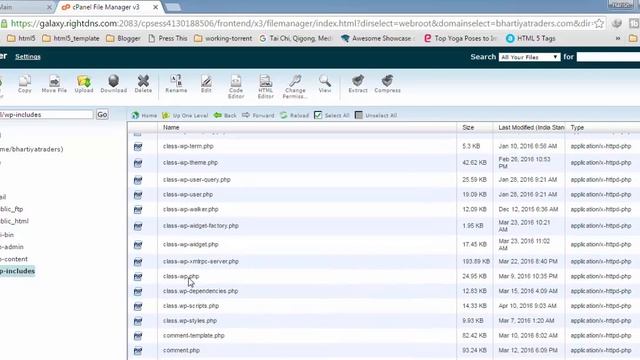640x360 pixels.
Task: Select public_html folder in tree
Action: (x=14, y=221)
